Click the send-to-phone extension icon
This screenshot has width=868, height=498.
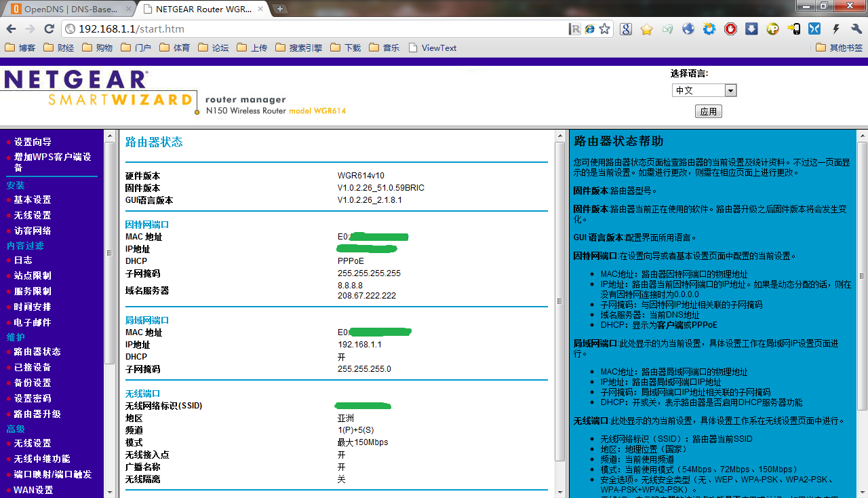793,29
